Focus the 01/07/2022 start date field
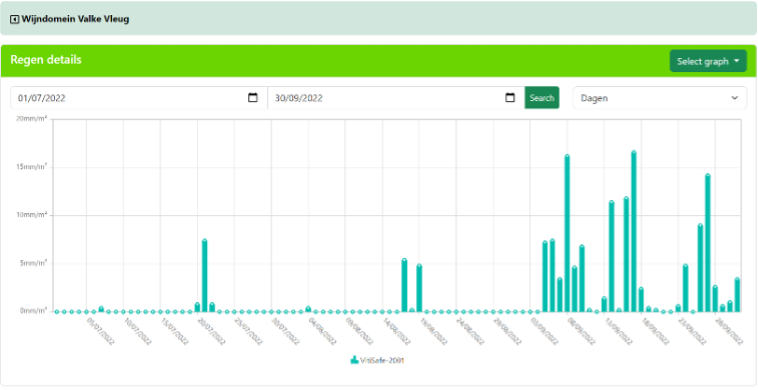Image resolution: width=758 pixels, height=390 pixels. coord(139,98)
